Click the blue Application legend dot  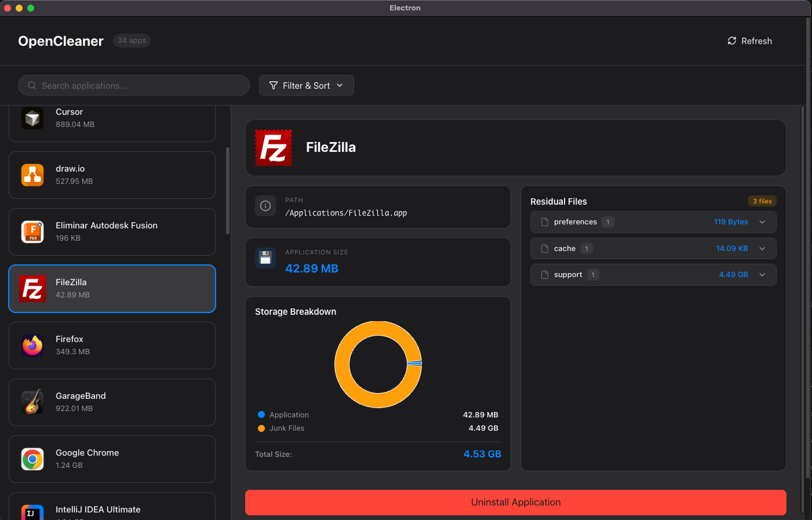[261, 414]
